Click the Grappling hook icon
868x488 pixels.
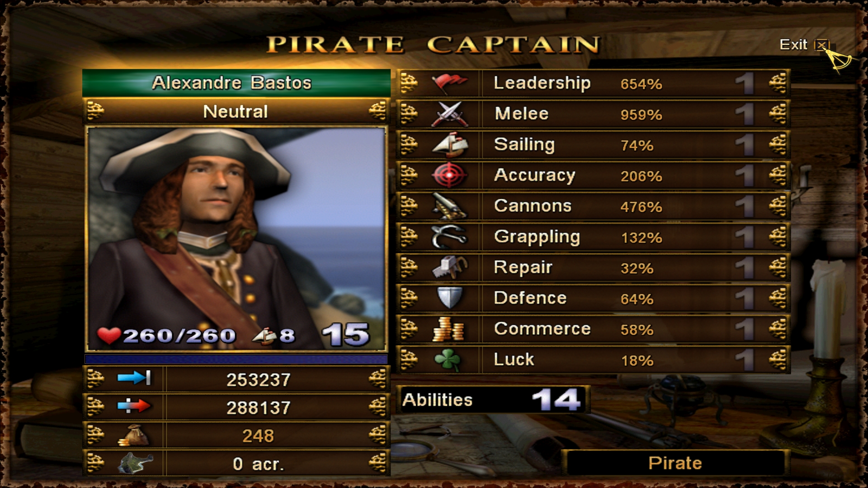(x=449, y=237)
